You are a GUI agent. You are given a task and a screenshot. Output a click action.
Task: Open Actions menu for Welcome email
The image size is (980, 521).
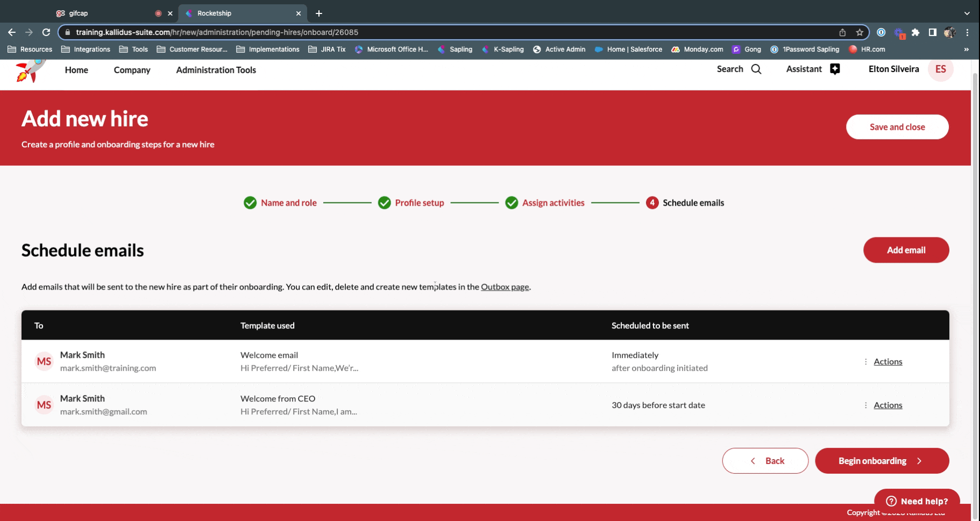click(x=887, y=362)
